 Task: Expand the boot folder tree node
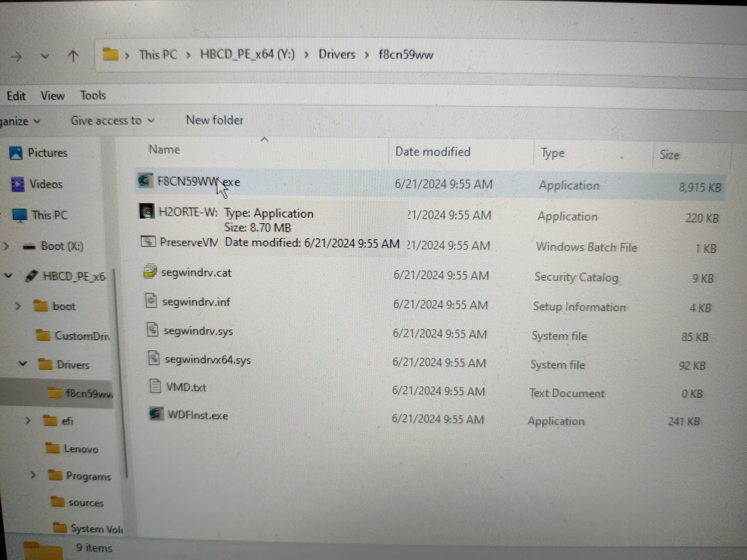pyautogui.click(x=18, y=306)
